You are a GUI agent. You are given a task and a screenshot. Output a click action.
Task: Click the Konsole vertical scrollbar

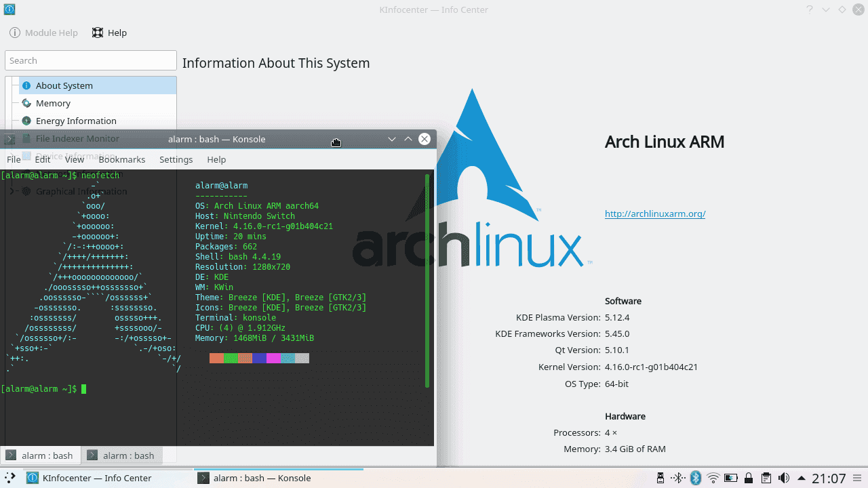pyautogui.click(x=427, y=281)
